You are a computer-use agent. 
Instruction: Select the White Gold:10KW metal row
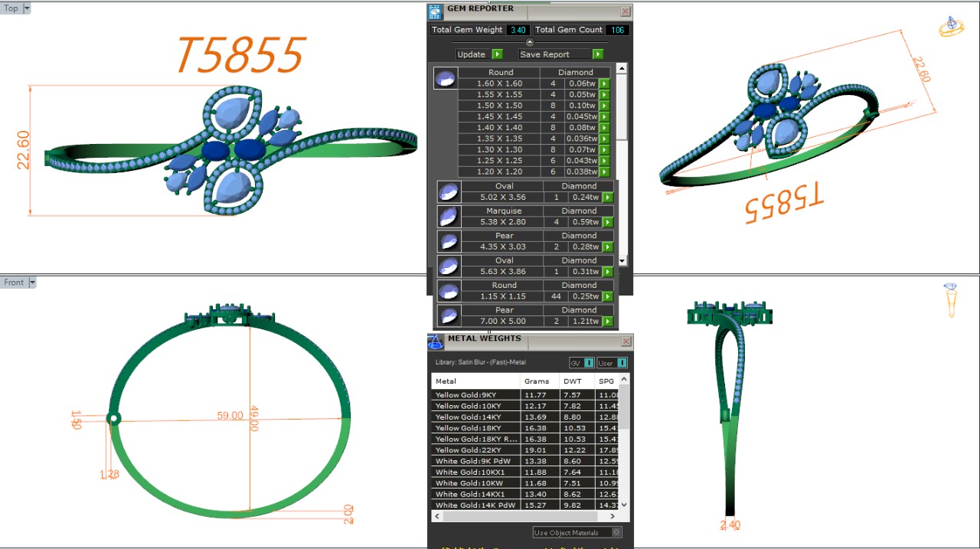coord(475,483)
